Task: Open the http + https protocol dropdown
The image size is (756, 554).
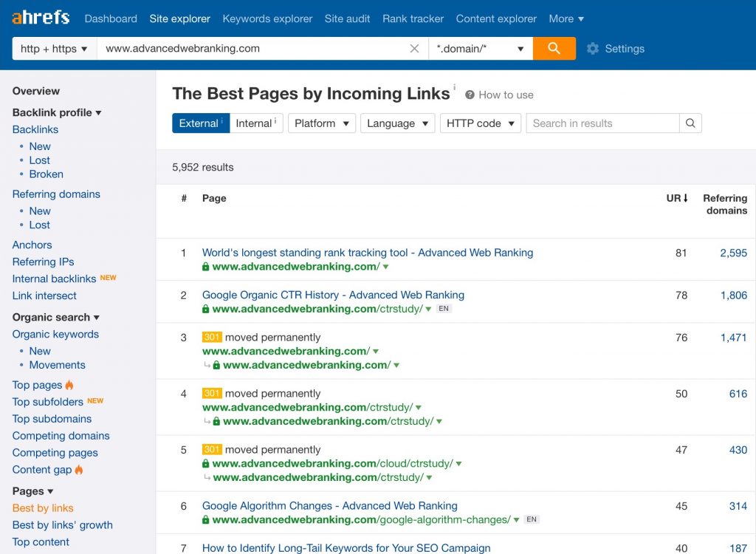Action: click(x=55, y=48)
